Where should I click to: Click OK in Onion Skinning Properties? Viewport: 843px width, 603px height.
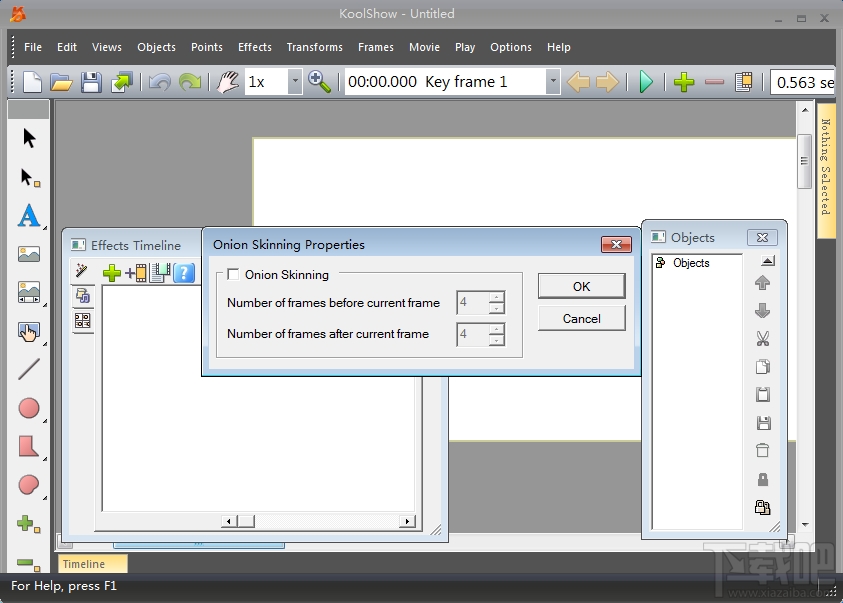[582, 286]
